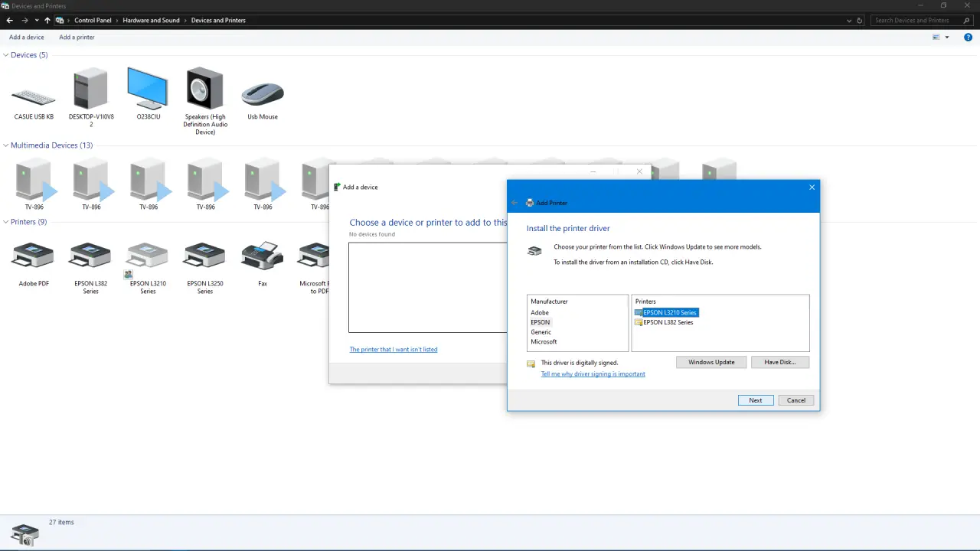Click the magnifier search icon

pyautogui.click(x=967, y=21)
